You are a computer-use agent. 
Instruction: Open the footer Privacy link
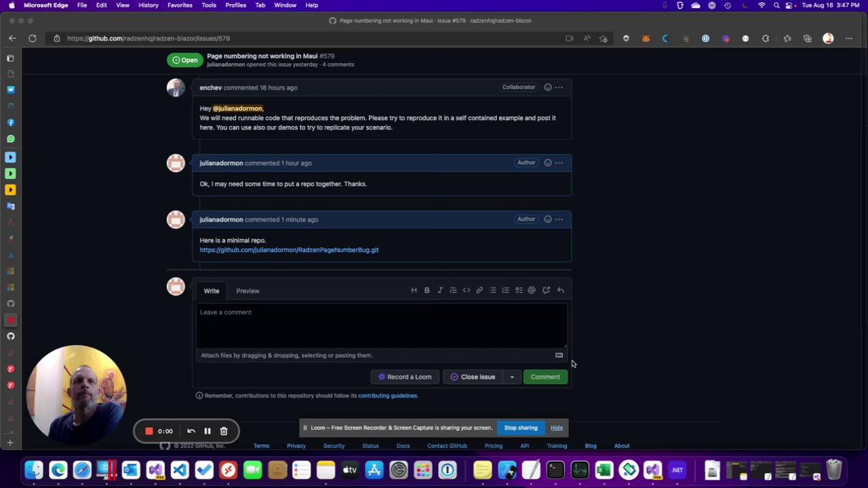tap(296, 446)
